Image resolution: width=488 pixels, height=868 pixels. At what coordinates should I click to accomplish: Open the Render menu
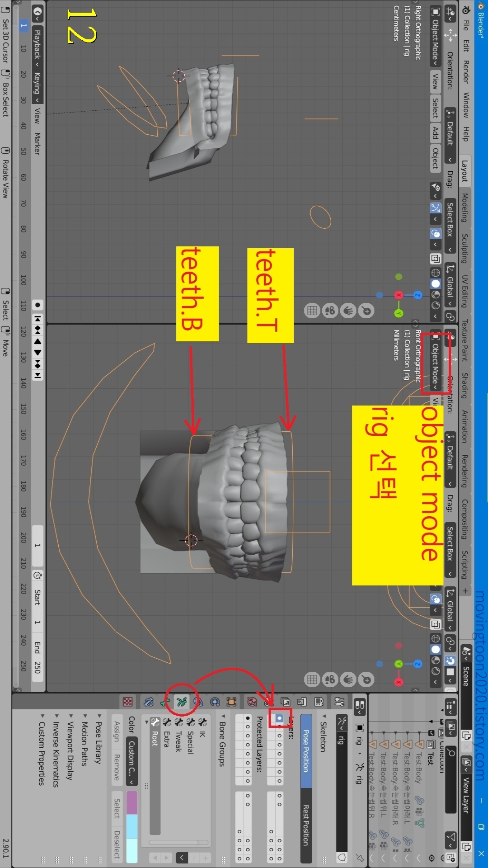(466, 72)
